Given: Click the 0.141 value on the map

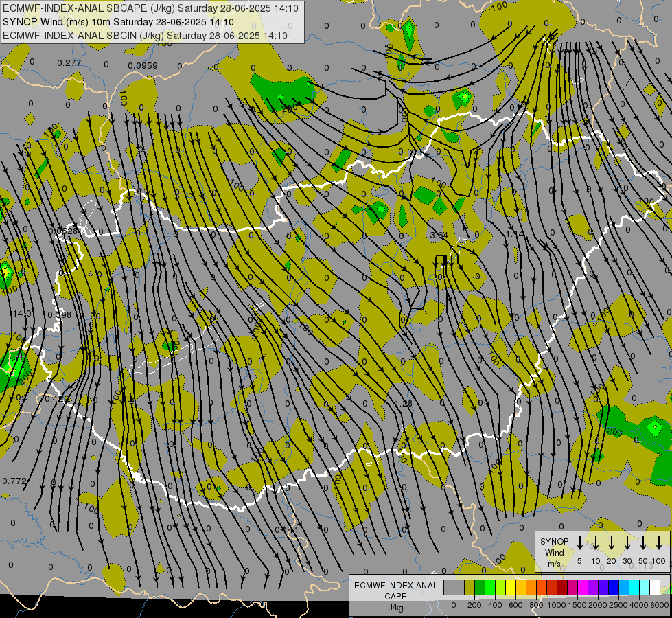Looking at the screenshot, I should coord(286,529).
